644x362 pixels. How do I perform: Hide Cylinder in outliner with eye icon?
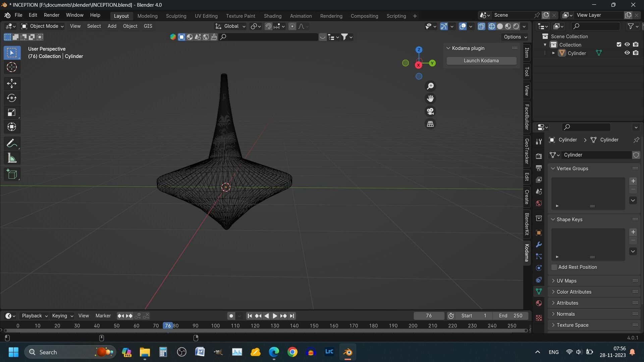[x=627, y=53]
